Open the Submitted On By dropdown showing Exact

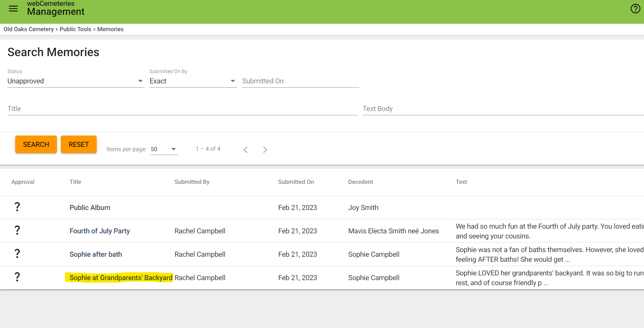[x=193, y=81]
